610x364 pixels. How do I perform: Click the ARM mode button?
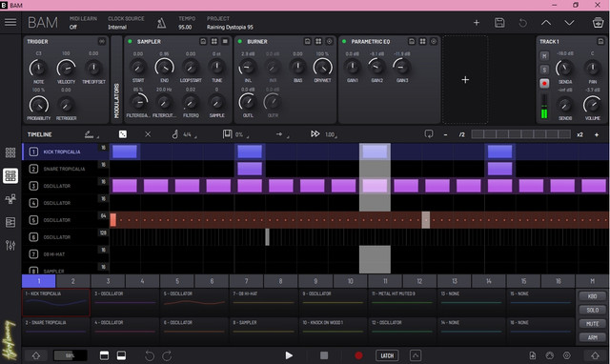[592, 337]
